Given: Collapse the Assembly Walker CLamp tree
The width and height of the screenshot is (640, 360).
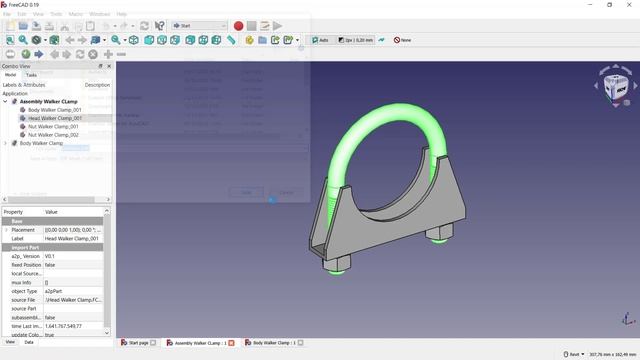Looking at the screenshot, I should [5, 101].
